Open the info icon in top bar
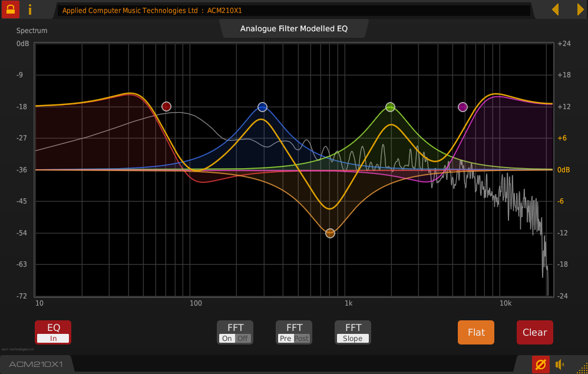Screen dimensions: 588x374 click(30, 9)
